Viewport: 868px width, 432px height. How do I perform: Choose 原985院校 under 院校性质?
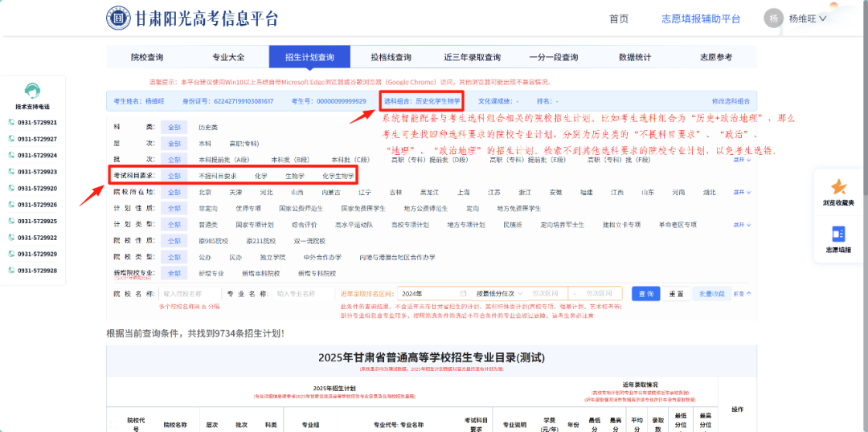point(214,241)
